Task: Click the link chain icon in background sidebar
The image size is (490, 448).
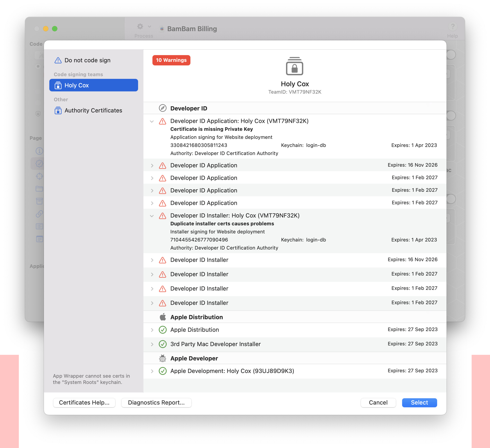Action: pyautogui.click(x=39, y=214)
